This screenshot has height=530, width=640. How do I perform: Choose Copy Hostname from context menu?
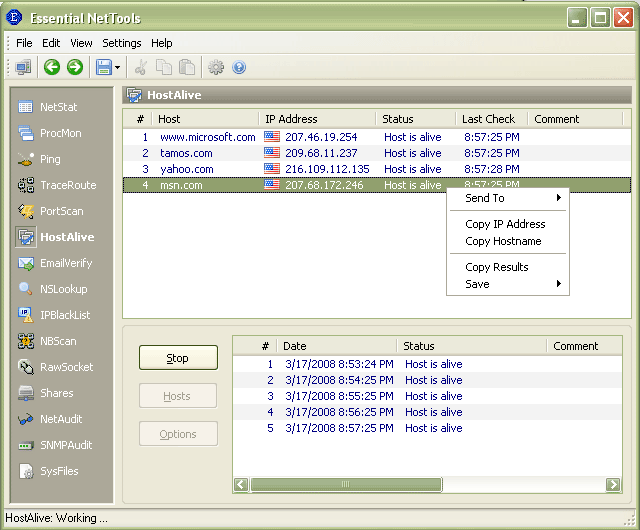click(x=508, y=241)
